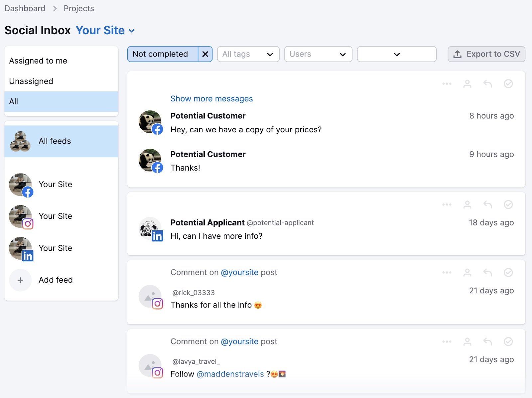Mark the Potential Customer conversation as completed
The height and width of the screenshot is (398, 532).
point(508,84)
